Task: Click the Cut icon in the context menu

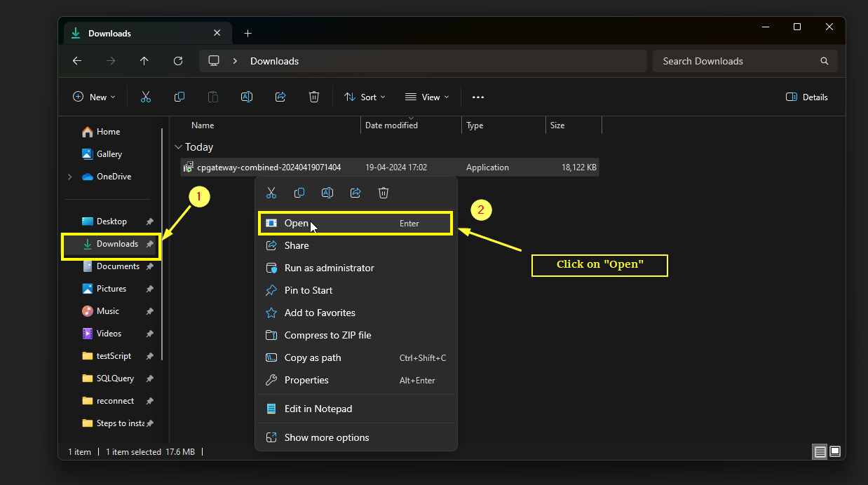Action: [271, 193]
